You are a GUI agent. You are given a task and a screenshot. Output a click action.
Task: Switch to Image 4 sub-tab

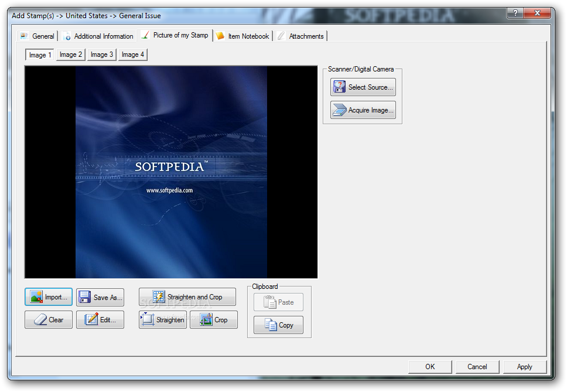click(x=133, y=54)
